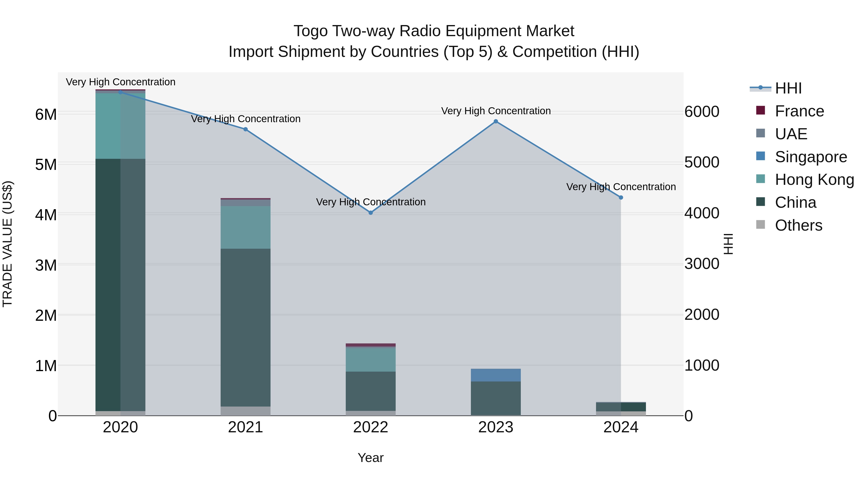Click the 2020 Very High Concentration annotation
868x488 pixels.
pos(121,82)
